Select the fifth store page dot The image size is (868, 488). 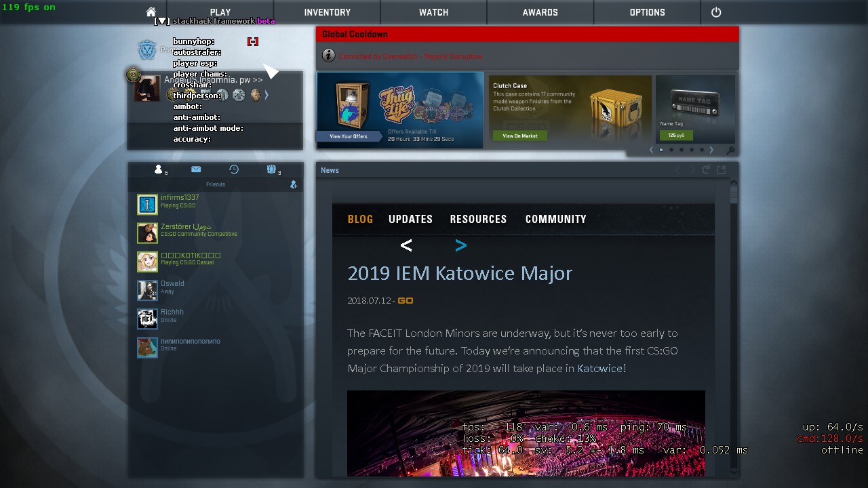(x=701, y=150)
